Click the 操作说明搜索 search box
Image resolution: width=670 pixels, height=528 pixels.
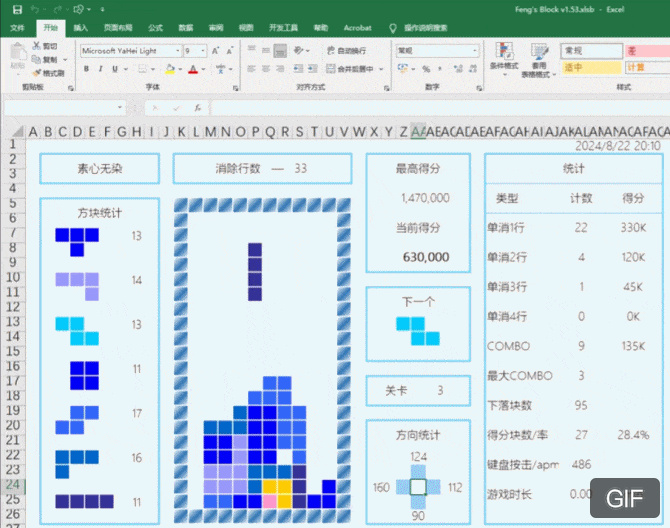point(426,28)
